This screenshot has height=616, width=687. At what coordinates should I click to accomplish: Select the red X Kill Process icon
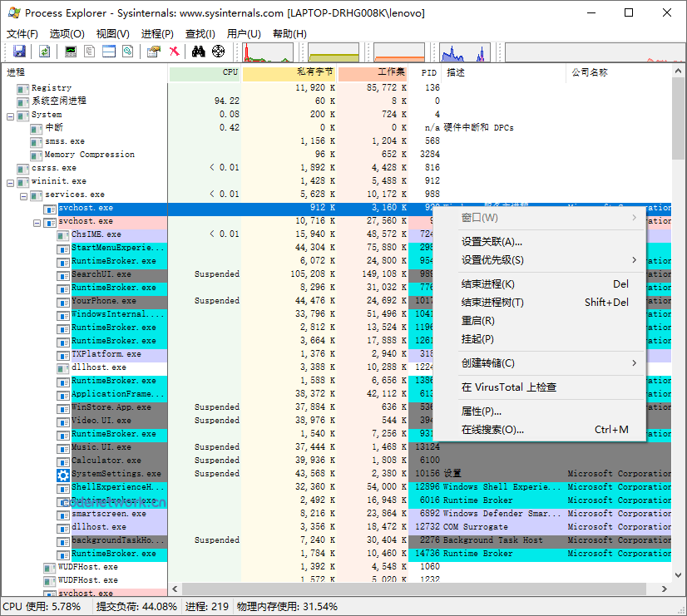point(176,51)
